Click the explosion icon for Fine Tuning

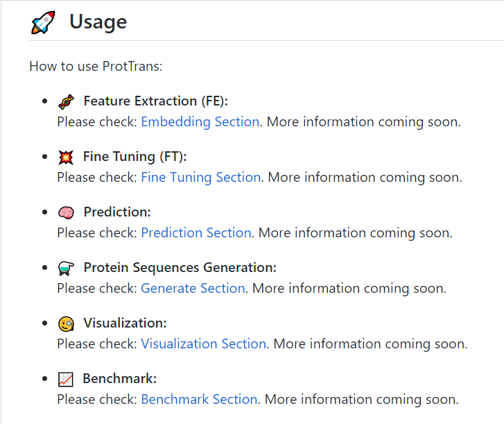pyautogui.click(x=66, y=157)
